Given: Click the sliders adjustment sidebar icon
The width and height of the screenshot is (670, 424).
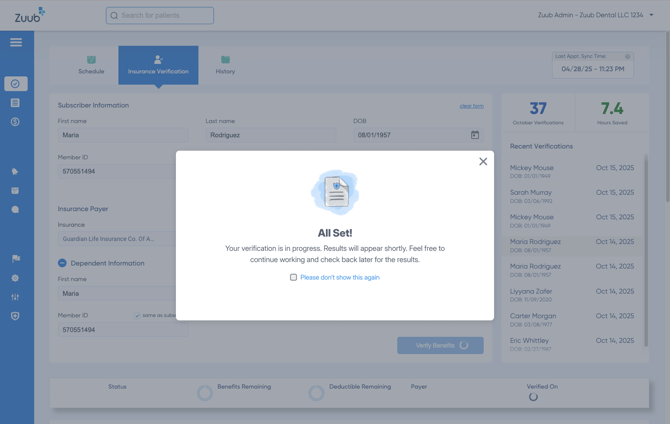Looking at the screenshot, I should coord(15,297).
